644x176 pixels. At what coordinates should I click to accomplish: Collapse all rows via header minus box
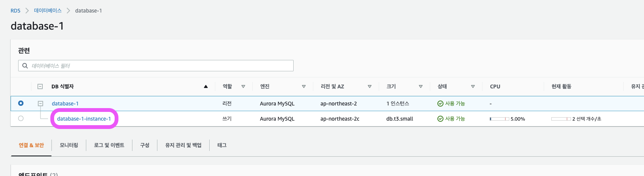coord(40,86)
